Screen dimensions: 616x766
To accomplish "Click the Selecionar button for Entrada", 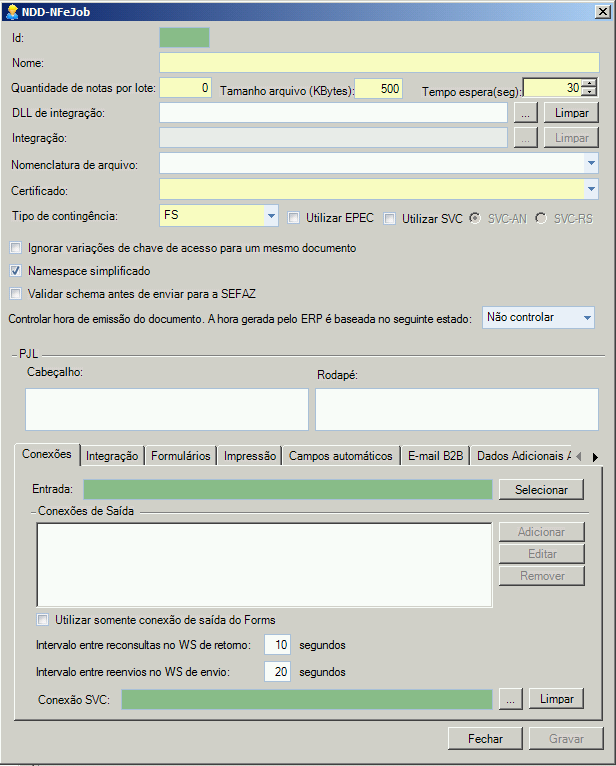I will tap(541, 489).
